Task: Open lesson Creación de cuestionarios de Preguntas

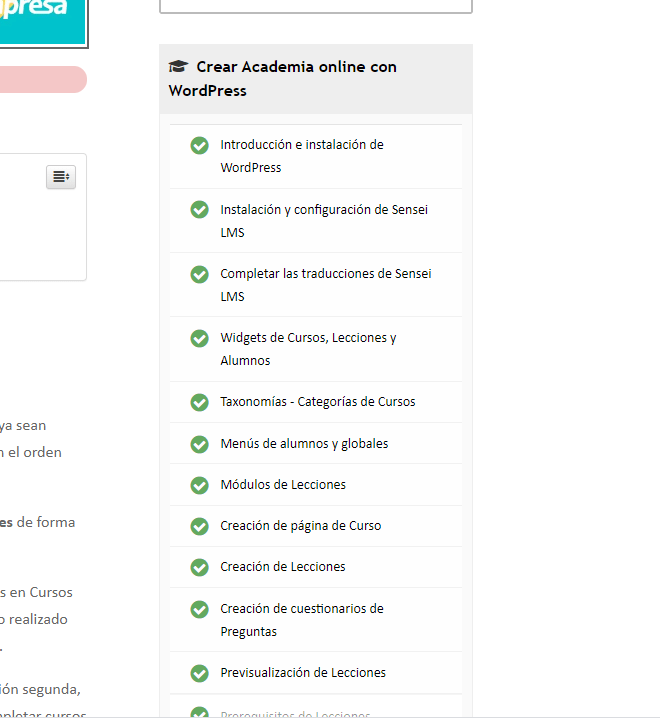Action: 302,620
